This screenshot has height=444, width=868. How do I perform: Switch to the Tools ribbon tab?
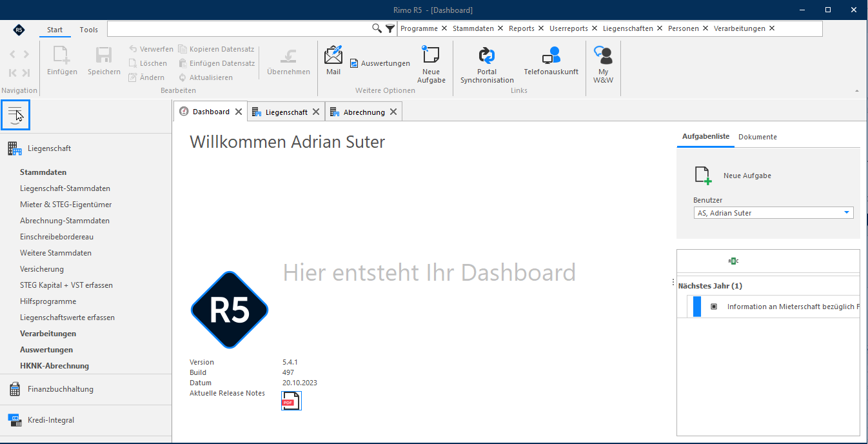(x=89, y=30)
